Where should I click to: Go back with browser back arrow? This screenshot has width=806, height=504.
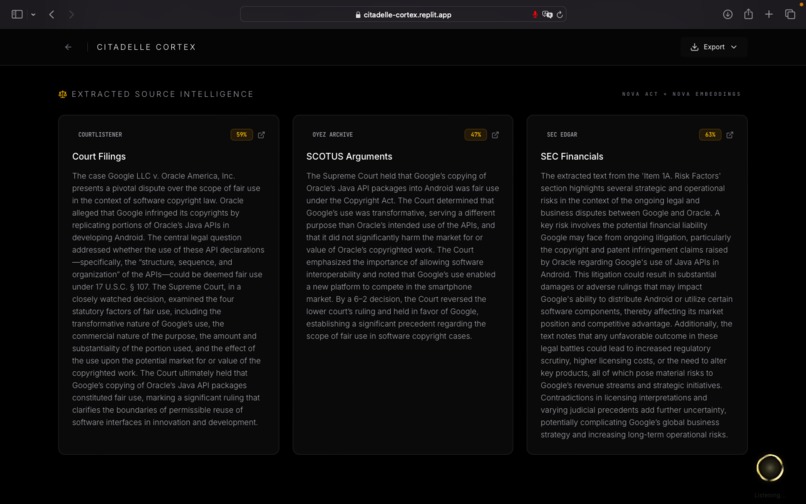[x=51, y=14]
